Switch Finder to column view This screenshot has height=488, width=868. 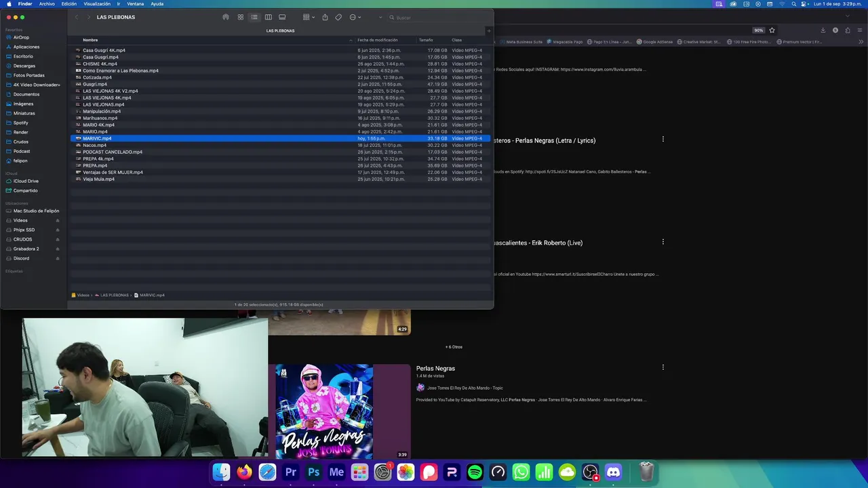[x=269, y=17]
